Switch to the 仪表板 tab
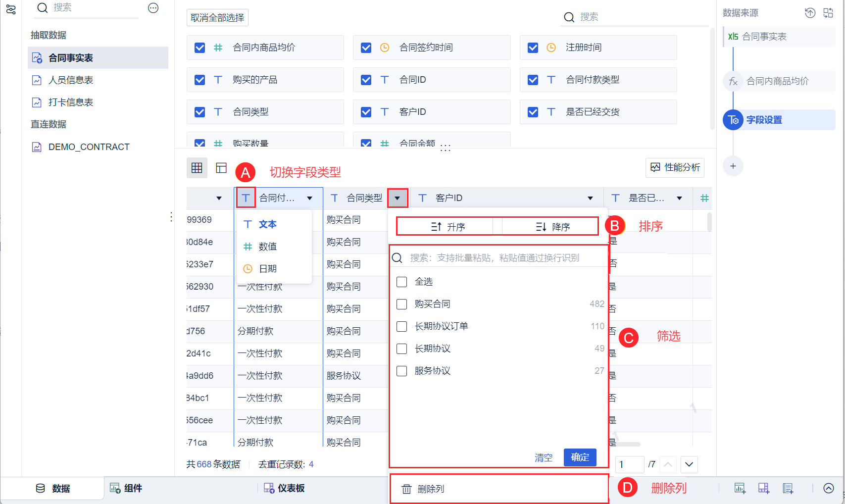This screenshot has height=504, width=845. tap(284, 489)
